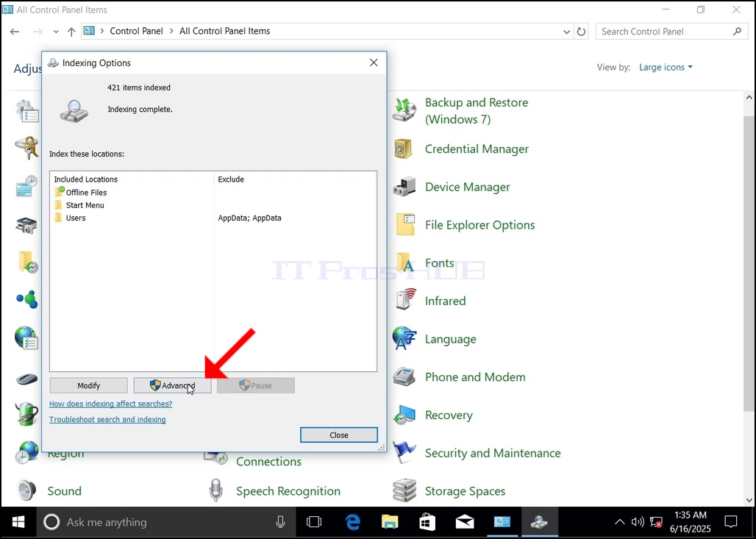Click the Modify button

click(x=89, y=385)
